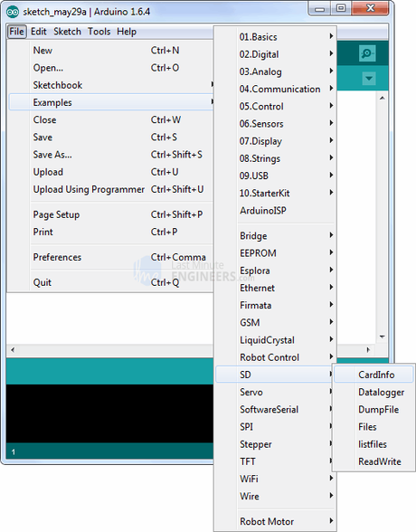Screen dimensions: 416x532
Task: Choose Open... from the File menu
Action: [x=111, y=68]
